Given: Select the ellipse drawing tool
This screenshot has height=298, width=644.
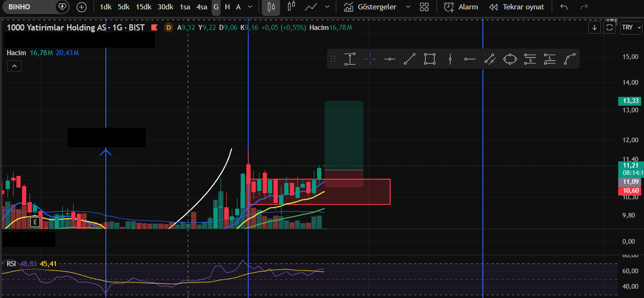Looking at the screenshot, I should 510,59.
